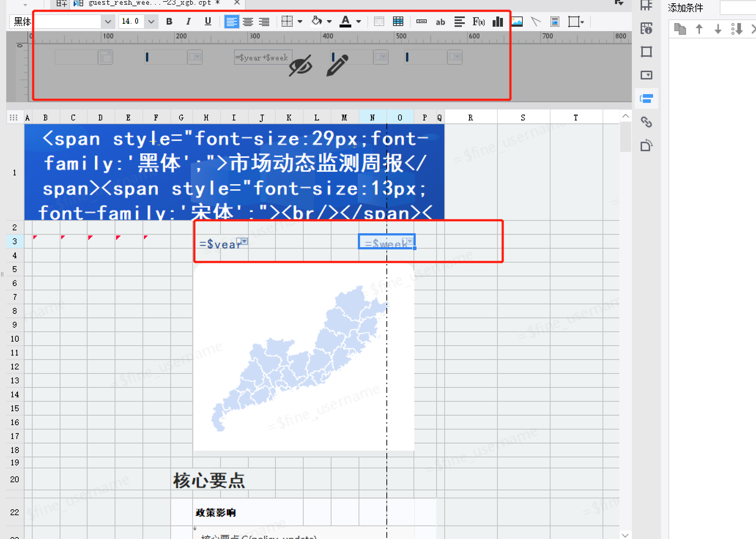Viewport: 756px width, 539px height.
Task: Open the cell attributes panel icon
Action: tap(646, 28)
